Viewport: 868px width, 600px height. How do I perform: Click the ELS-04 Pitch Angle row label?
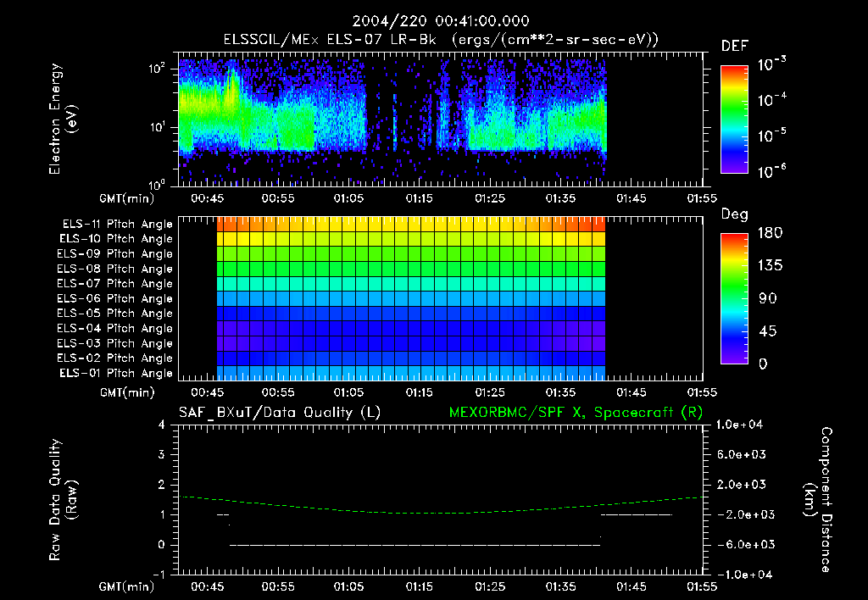(x=114, y=328)
